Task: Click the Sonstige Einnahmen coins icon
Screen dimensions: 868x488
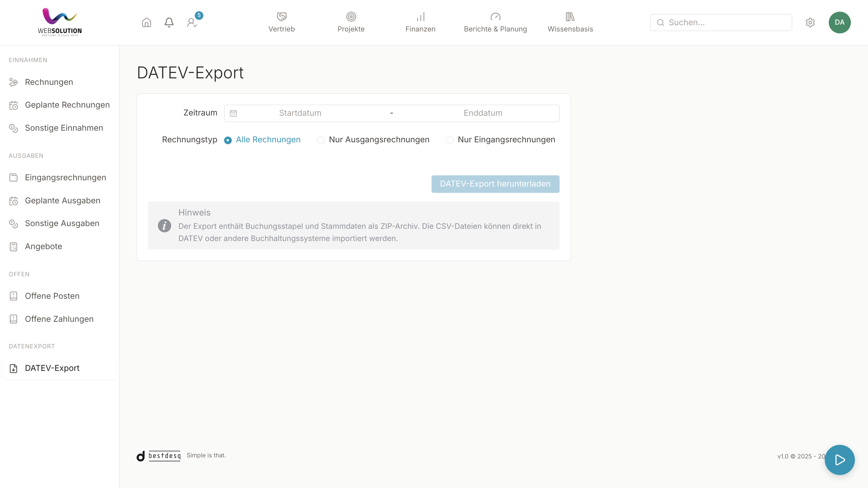Action: tap(14, 128)
